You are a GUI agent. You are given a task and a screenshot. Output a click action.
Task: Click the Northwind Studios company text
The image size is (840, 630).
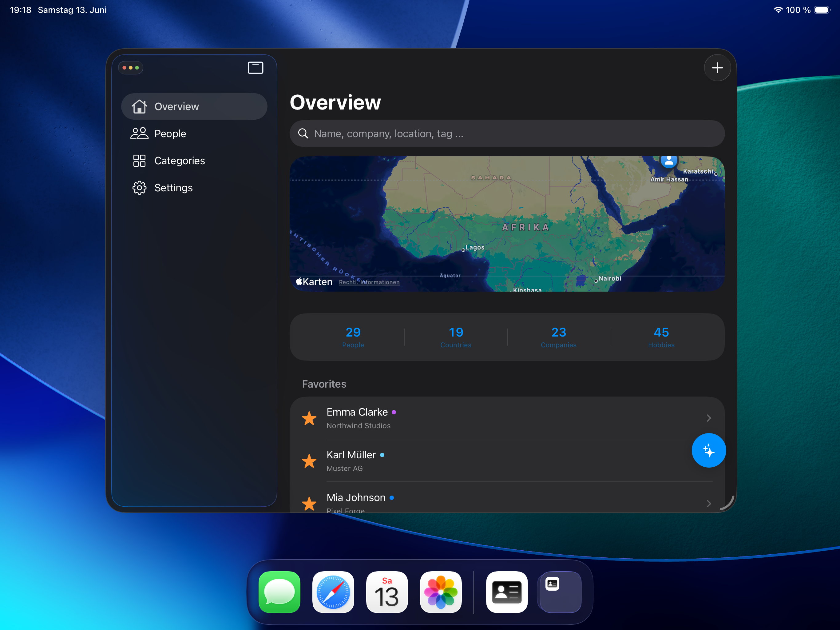pos(359,425)
